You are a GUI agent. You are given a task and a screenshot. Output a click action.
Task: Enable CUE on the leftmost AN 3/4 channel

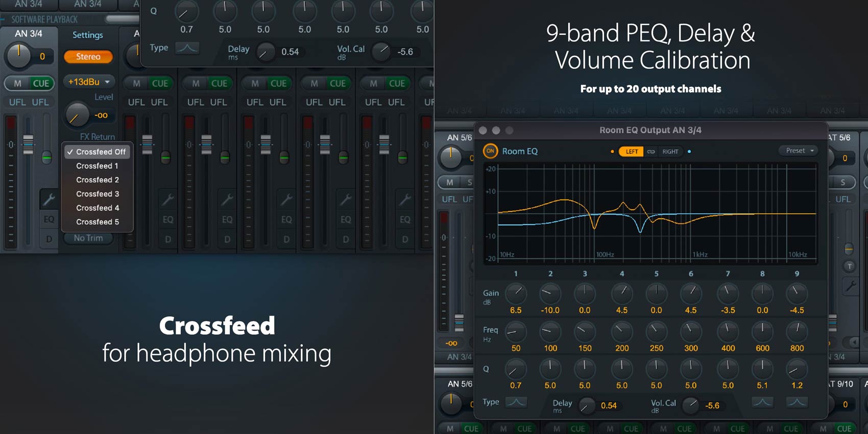click(41, 83)
